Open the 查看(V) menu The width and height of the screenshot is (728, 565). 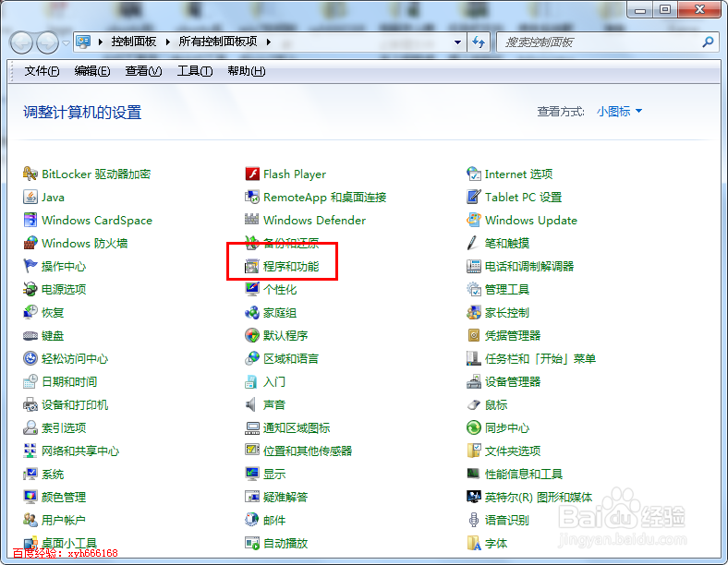pos(143,71)
